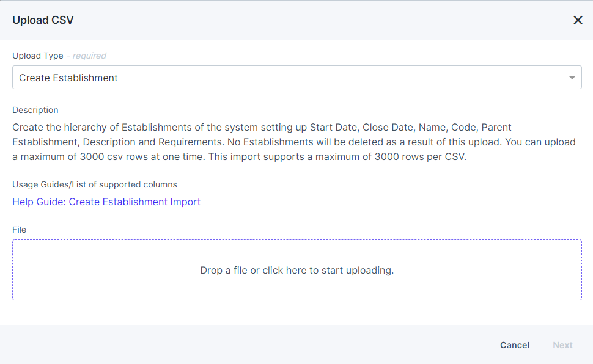Image resolution: width=593 pixels, height=364 pixels.
Task: Select the Create Establishment combo box
Action: 297,78
